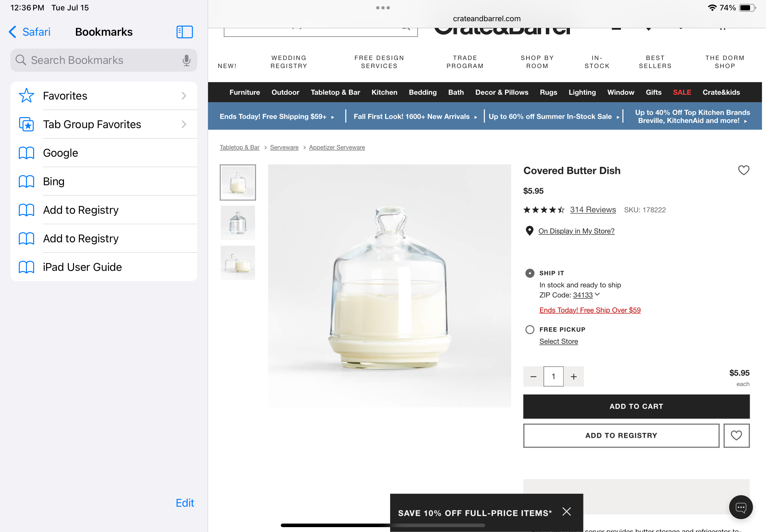Open the live chat bubble
The width and height of the screenshot is (766, 532).
click(x=741, y=507)
